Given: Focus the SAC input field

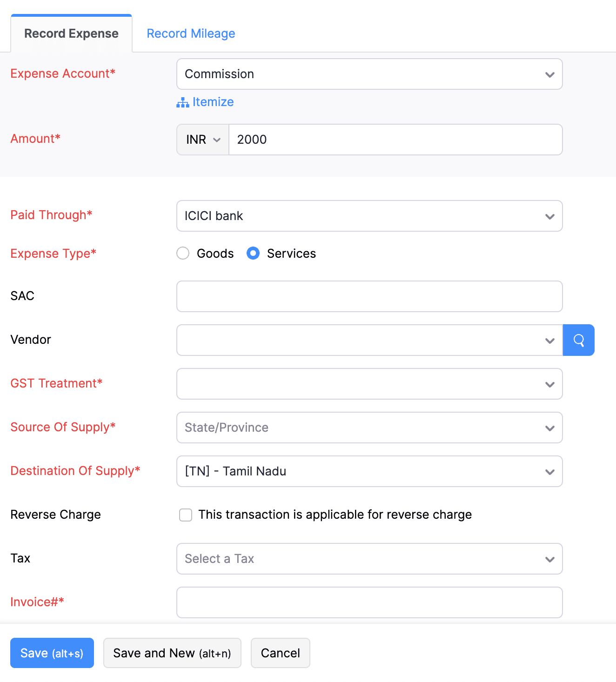Looking at the screenshot, I should pyautogui.click(x=369, y=296).
